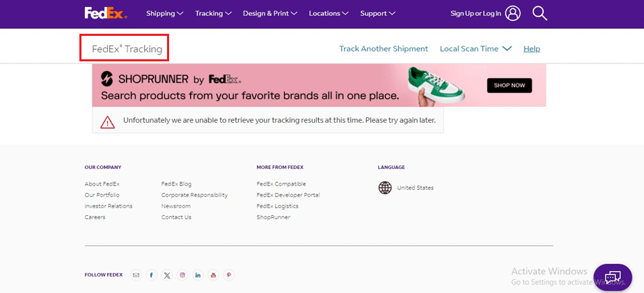Click Sign Up or Log In

click(x=476, y=14)
